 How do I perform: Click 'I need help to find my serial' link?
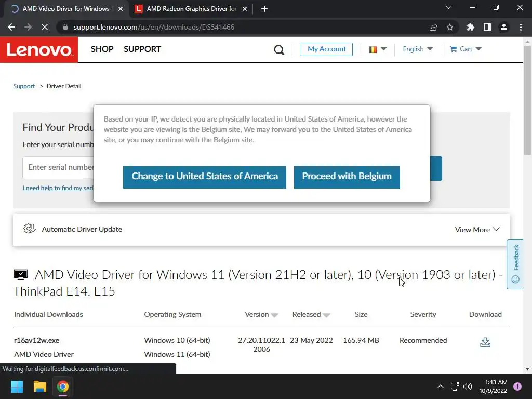coord(58,188)
